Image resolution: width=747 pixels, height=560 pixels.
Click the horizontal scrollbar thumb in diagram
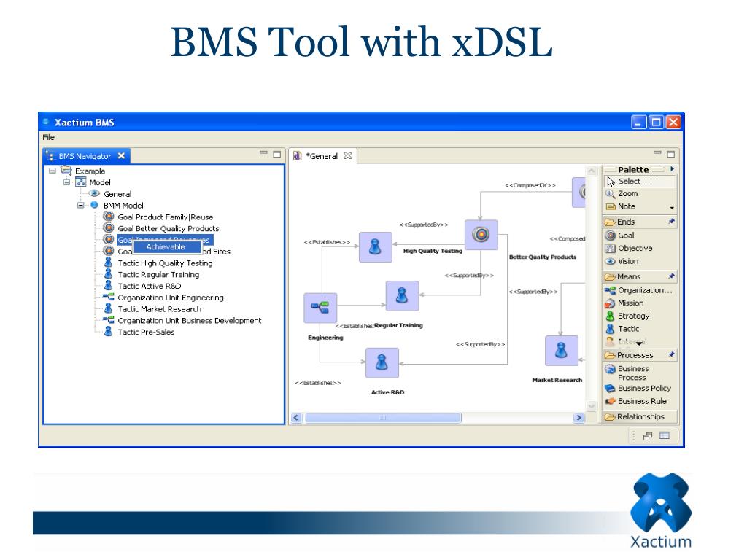[x=382, y=418]
